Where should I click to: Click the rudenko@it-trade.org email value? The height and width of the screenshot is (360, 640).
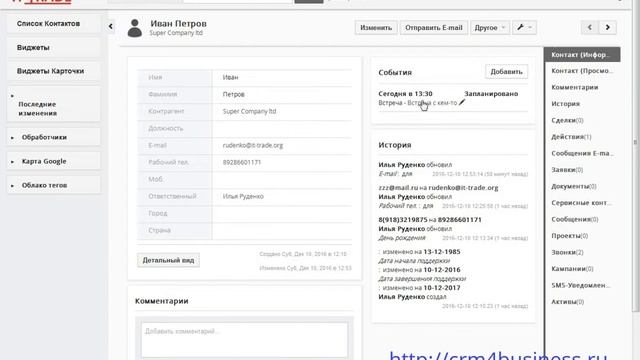point(253,145)
